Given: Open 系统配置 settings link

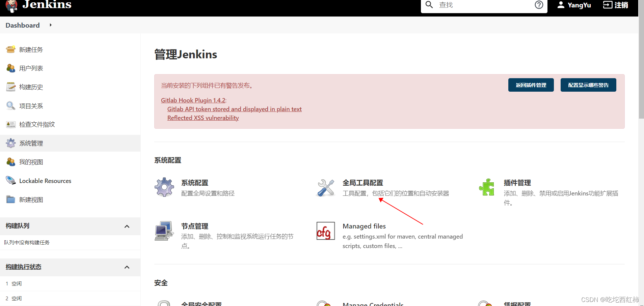Looking at the screenshot, I should [x=195, y=183].
